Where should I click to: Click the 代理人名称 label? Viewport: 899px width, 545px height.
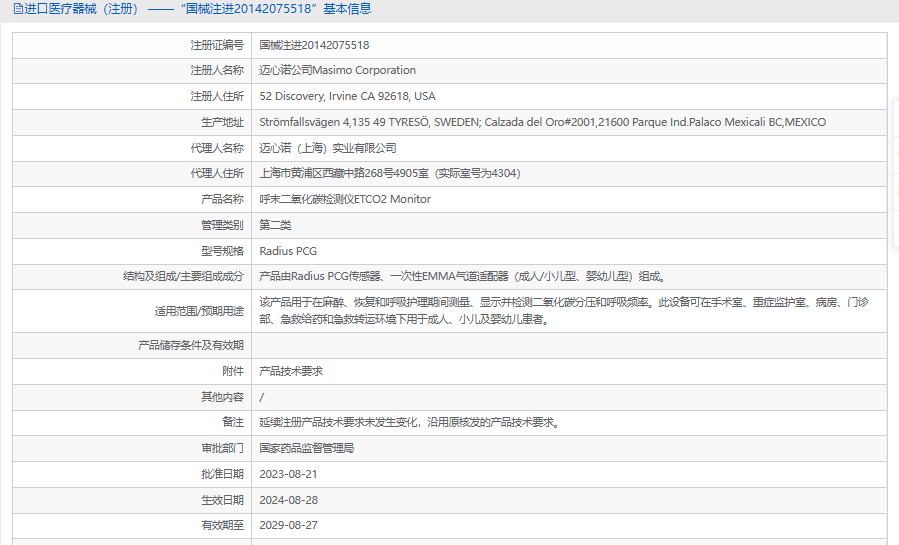(x=217, y=148)
